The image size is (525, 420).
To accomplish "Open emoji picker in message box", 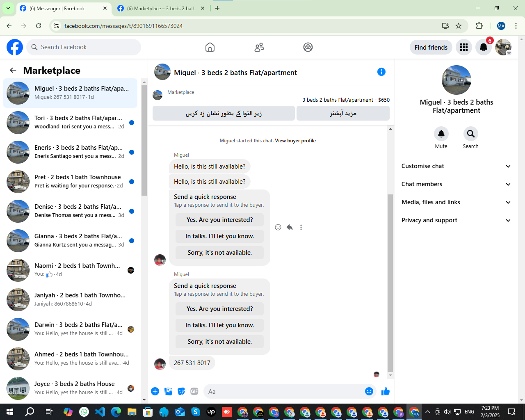I will point(369,391).
